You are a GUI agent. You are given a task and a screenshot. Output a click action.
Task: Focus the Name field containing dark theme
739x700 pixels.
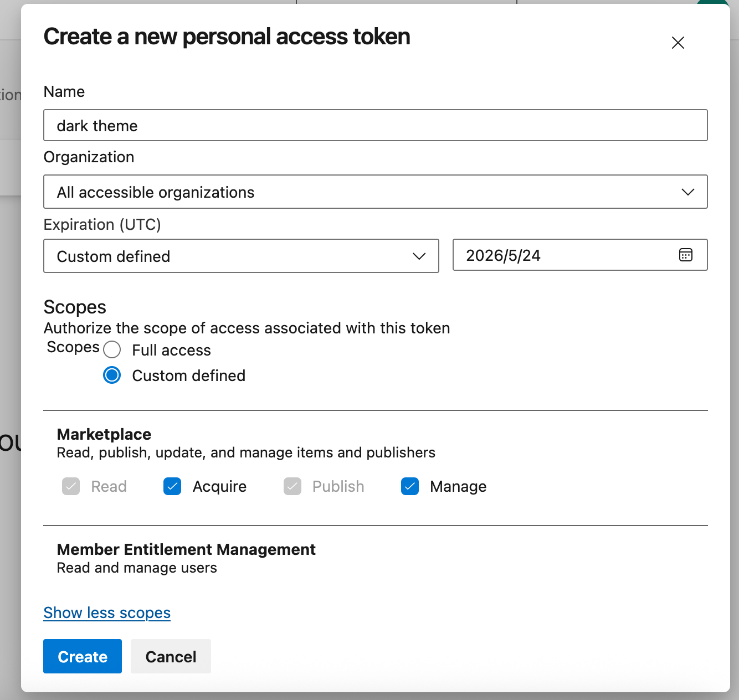(375, 125)
